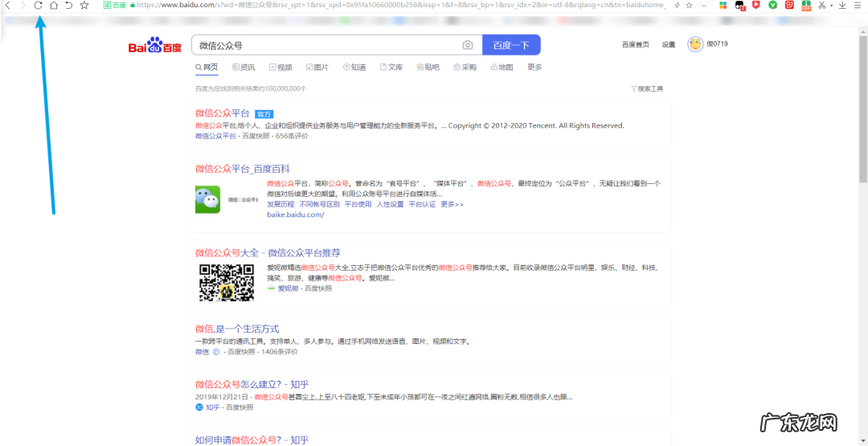Select the 网页 search tab
Image resolution: width=868 pixels, height=446 pixels.
207,67
